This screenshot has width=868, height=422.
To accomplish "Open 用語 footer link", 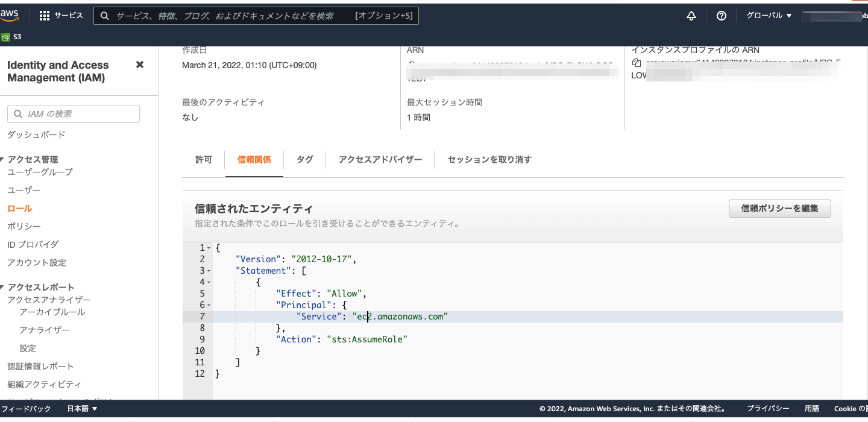I will (812, 409).
